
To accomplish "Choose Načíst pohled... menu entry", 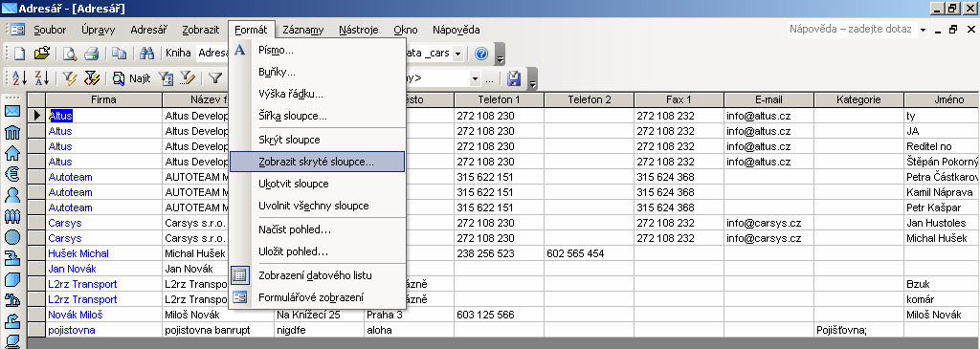I will 318,229.
